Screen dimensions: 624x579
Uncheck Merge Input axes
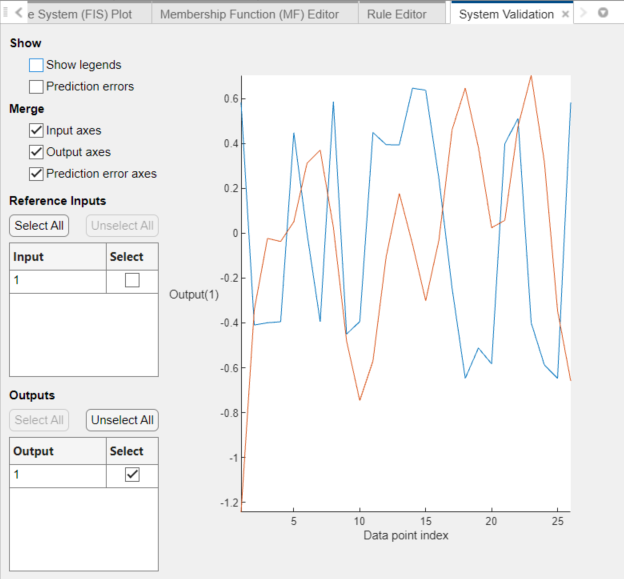coord(36,131)
